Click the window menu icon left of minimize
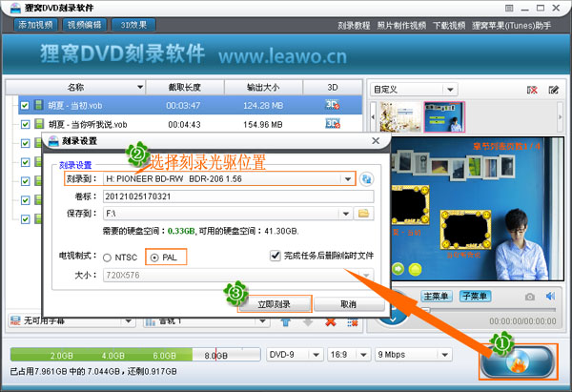This screenshot has height=392, width=572. pos(509,8)
